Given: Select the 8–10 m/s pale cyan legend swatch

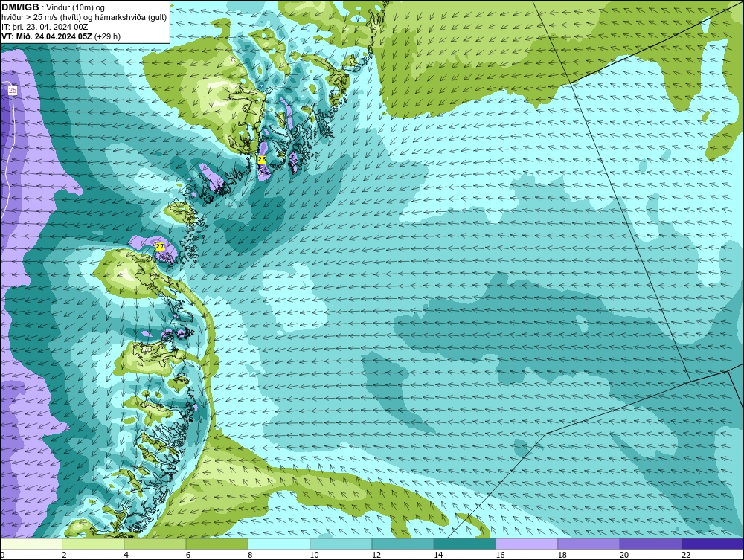Looking at the screenshot, I should [x=279, y=544].
